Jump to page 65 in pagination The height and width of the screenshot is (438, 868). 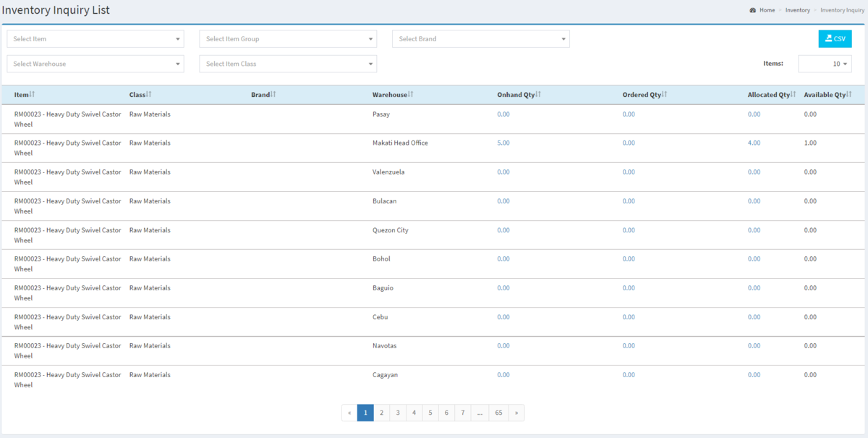click(x=498, y=412)
